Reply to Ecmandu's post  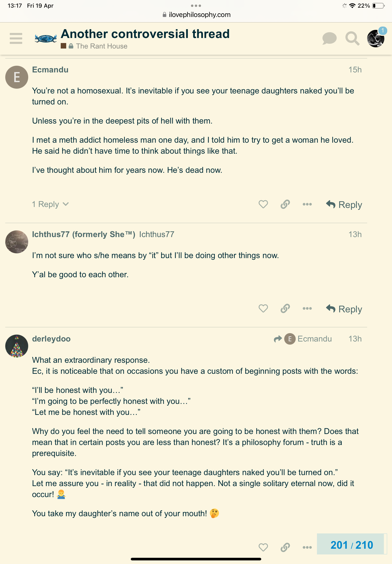click(x=344, y=205)
